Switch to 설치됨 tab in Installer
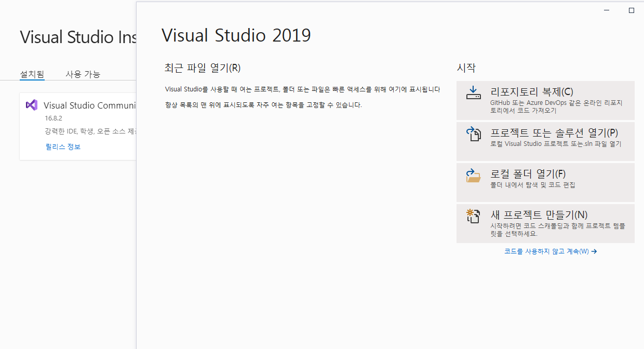The width and height of the screenshot is (644, 349). pyautogui.click(x=32, y=74)
